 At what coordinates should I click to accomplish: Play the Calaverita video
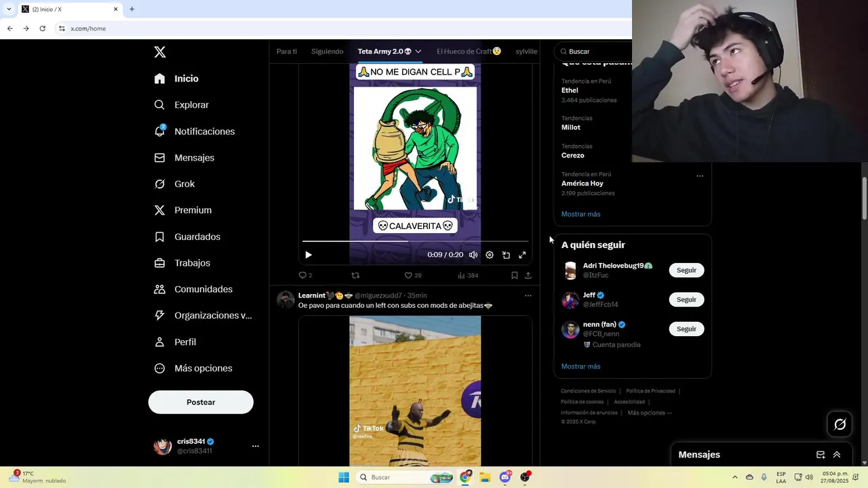[x=309, y=255]
